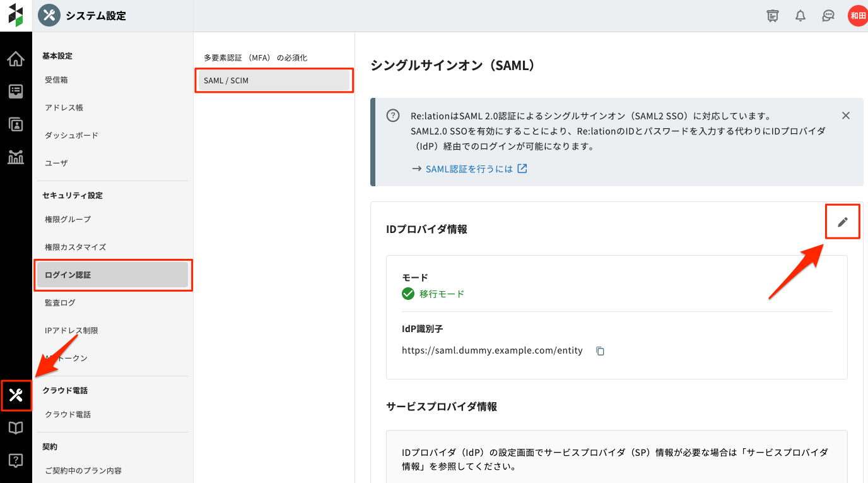This screenshot has height=483, width=868.
Task: Open 権限グループ settings item
Action: [67, 219]
